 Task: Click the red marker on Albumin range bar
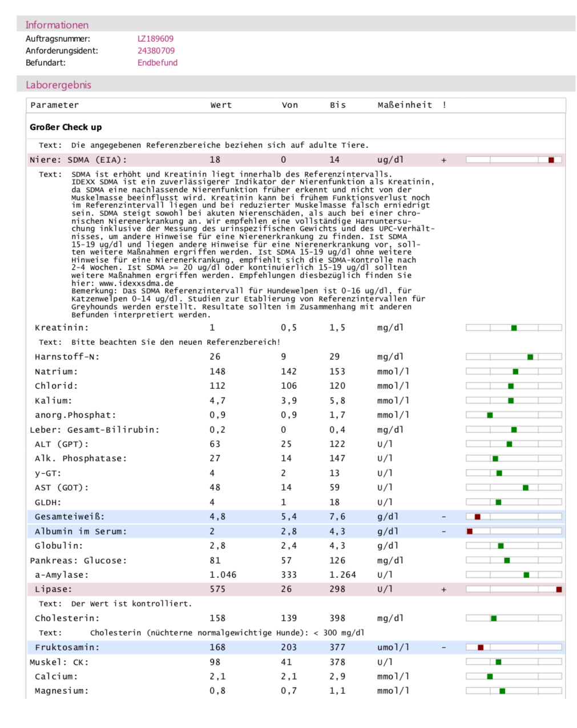(470, 532)
